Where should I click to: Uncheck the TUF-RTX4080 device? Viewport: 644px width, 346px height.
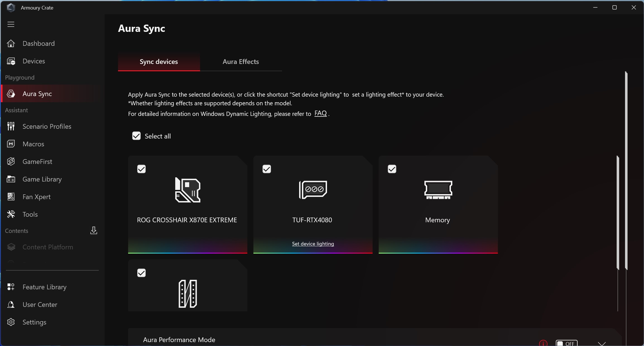(x=266, y=169)
